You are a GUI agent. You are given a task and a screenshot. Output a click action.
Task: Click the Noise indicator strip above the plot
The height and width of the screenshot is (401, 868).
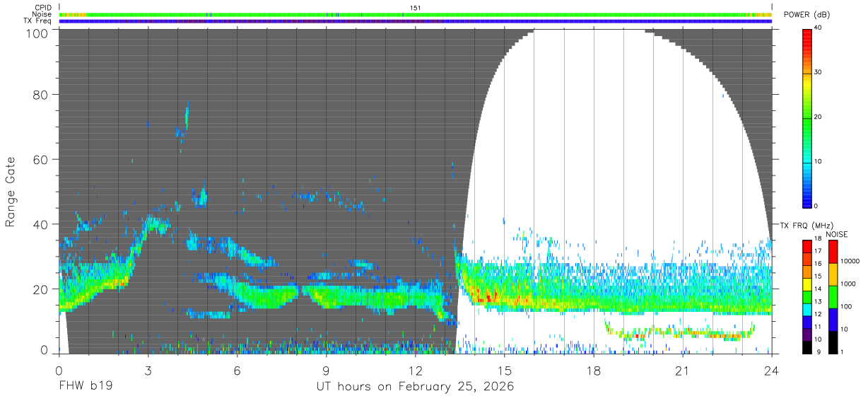click(415, 14)
